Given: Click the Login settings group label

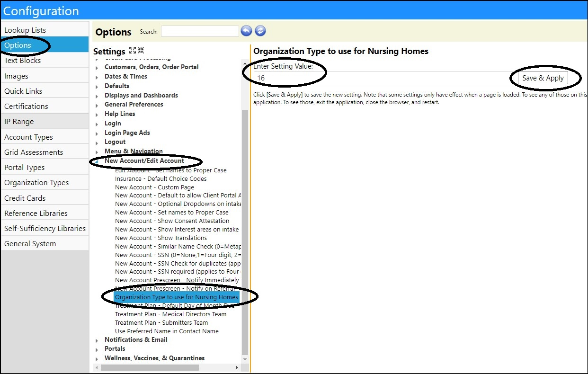Looking at the screenshot, I should (113, 123).
